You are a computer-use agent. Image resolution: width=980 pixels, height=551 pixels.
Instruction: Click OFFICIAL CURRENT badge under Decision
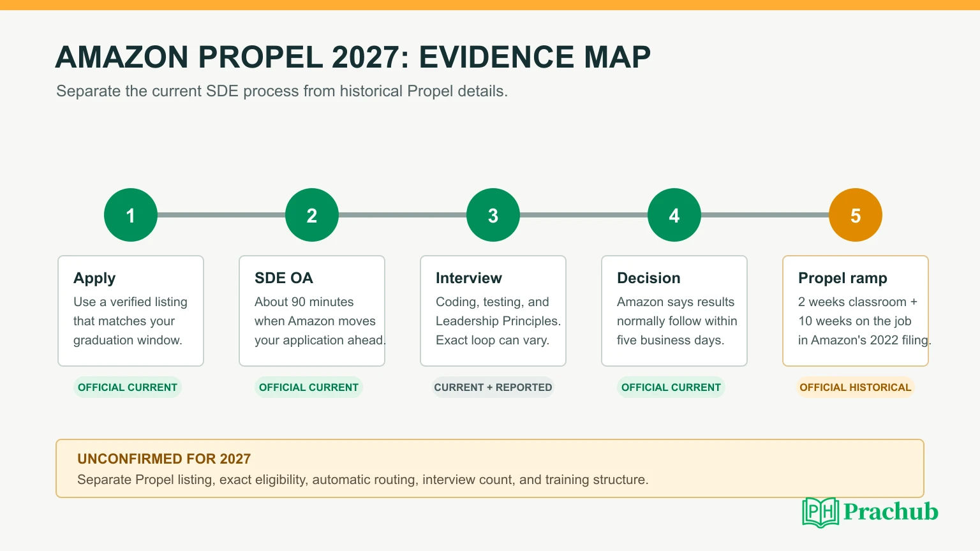point(671,387)
